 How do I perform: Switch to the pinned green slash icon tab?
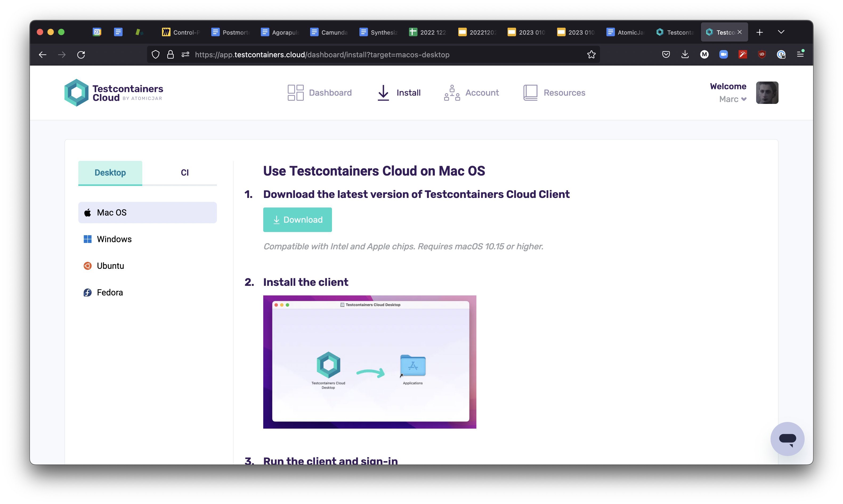(139, 32)
